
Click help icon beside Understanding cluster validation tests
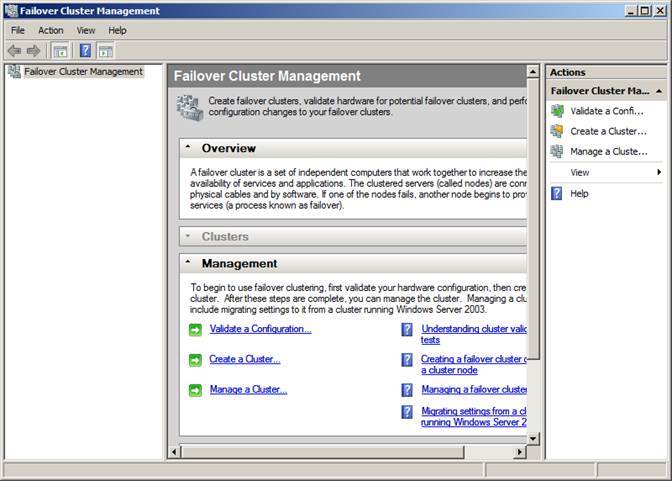pyautogui.click(x=407, y=329)
